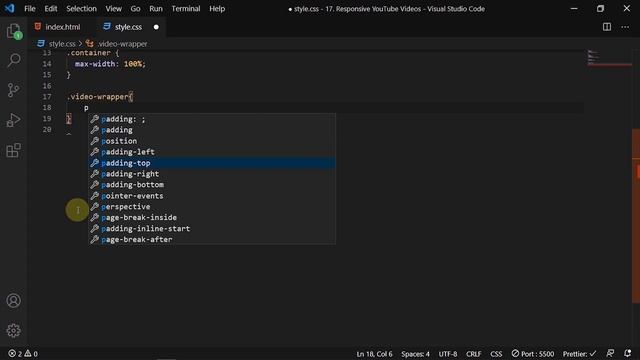This screenshot has height=360, width=640.
Task: Click the Port 5500 Live Server status
Action: pos(533,354)
